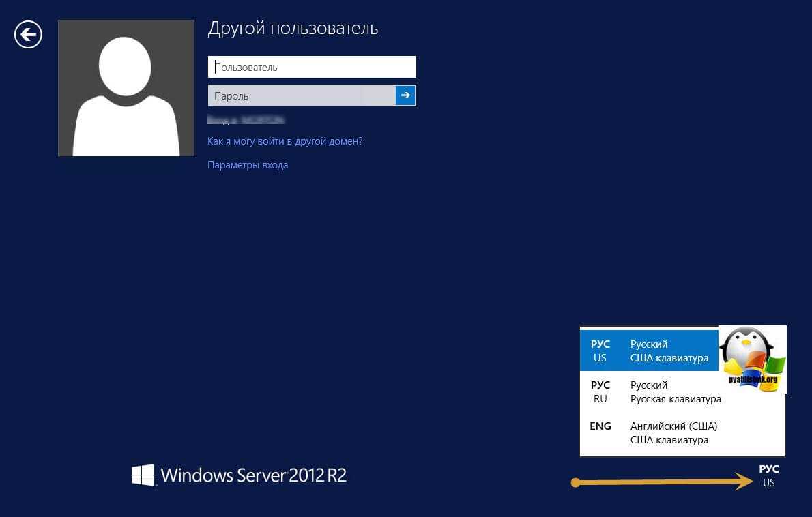Open 'Как я могу войти в другой домен?' link
812x517 pixels.
click(285, 141)
